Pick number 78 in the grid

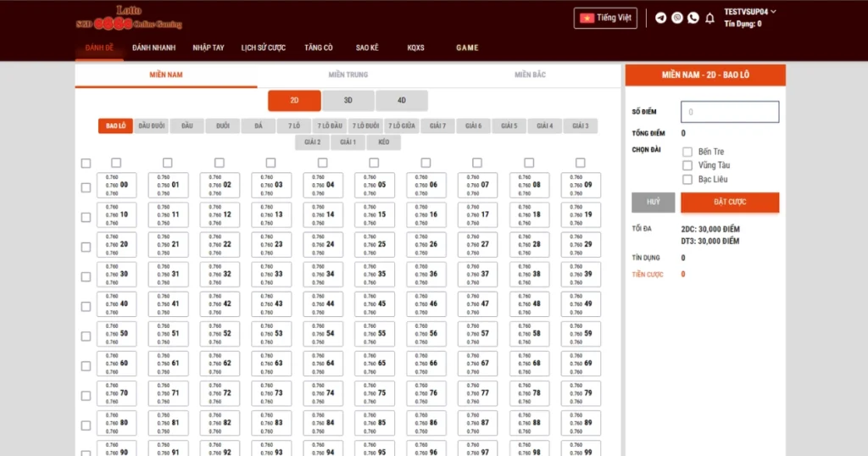pos(529,393)
